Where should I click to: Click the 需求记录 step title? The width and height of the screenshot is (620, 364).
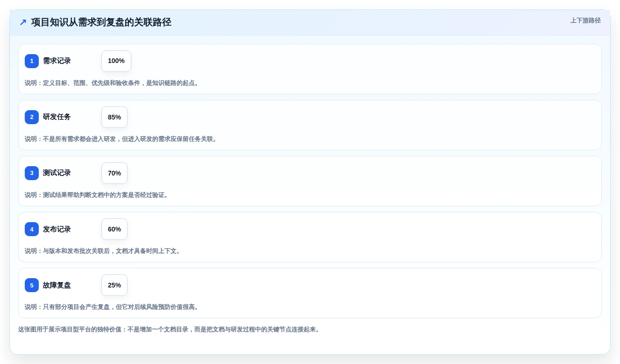pyautogui.click(x=57, y=61)
